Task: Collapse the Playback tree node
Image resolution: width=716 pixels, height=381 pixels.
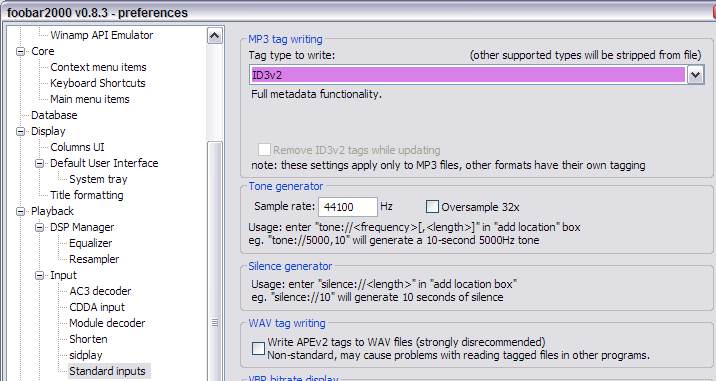Action: (21, 212)
